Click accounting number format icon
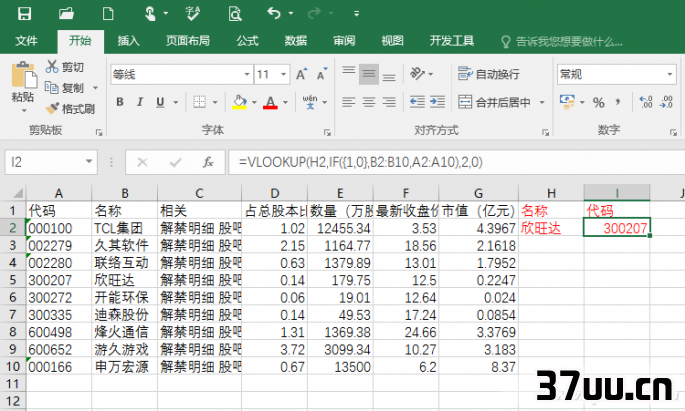 567,102
